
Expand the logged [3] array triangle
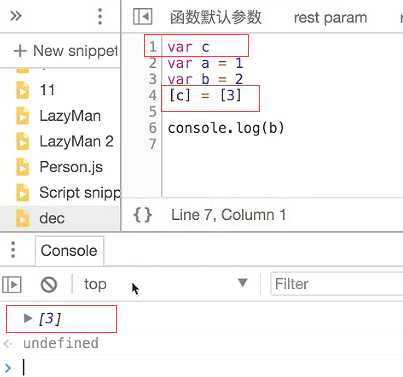click(x=28, y=318)
